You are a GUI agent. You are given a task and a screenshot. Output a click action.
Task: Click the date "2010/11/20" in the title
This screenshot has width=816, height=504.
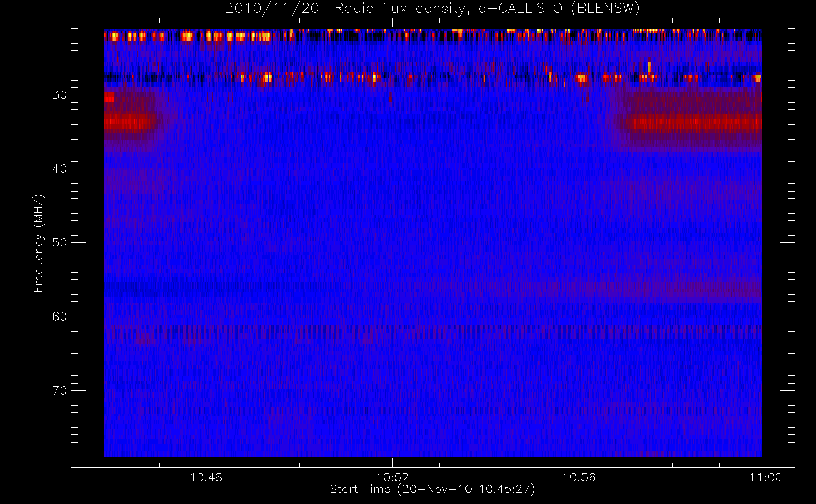(x=272, y=9)
